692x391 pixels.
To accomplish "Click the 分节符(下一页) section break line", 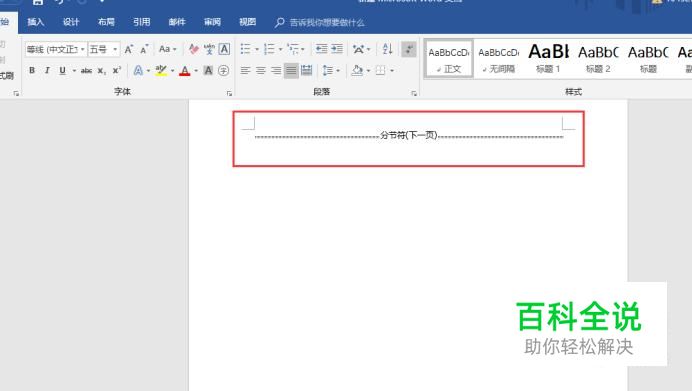I will point(409,135).
